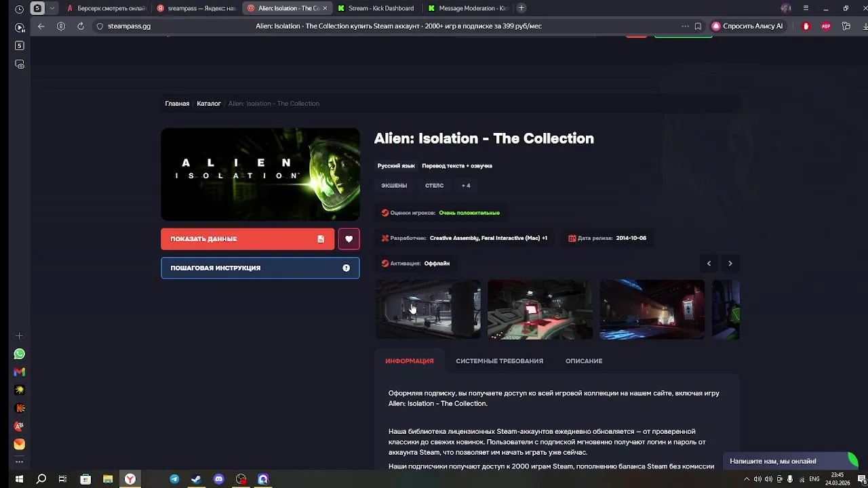Viewport: 868px width, 488px height.
Task: Open the Gmail sidebar icon
Action: [x=19, y=372]
